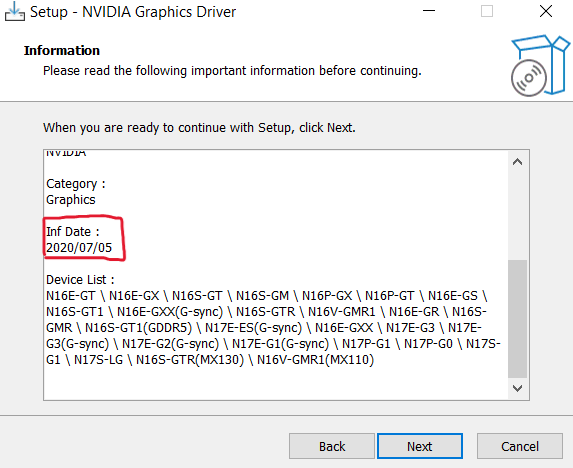Click the 'Device List :' label
Viewport: 573px width, 468px height.
(80, 280)
